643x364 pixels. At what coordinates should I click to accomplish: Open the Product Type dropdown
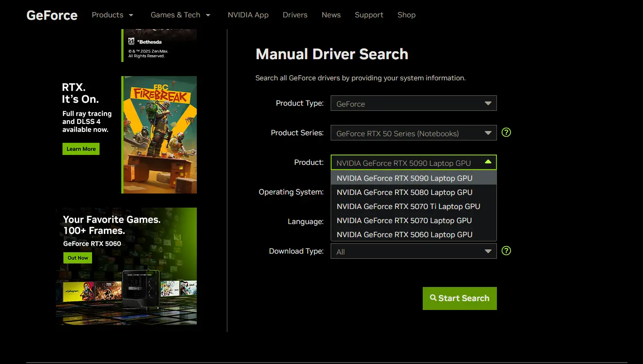(x=414, y=103)
